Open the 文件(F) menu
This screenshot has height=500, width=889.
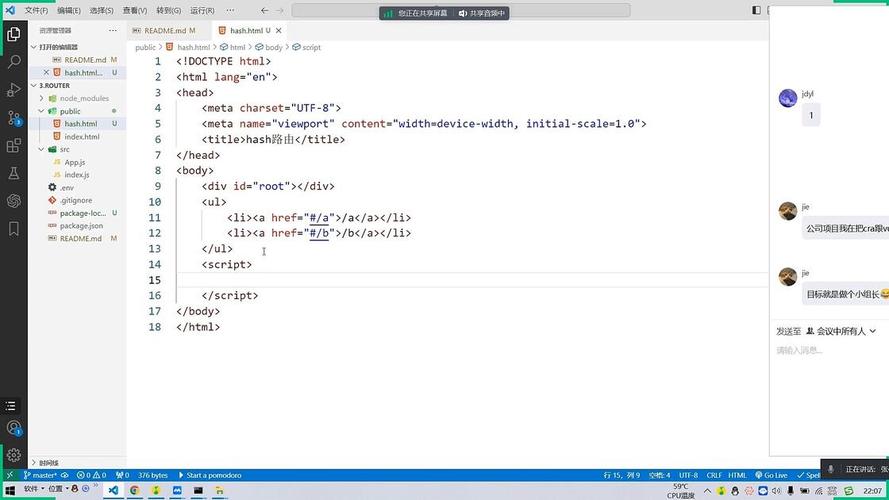[36, 11]
